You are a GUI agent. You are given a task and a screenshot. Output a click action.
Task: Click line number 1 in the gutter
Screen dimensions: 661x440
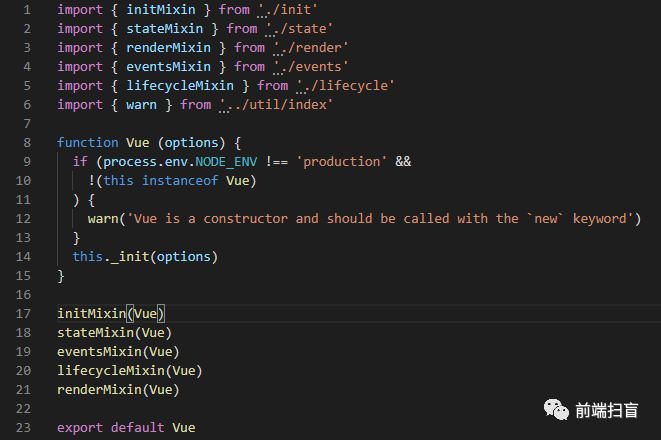(27, 10)
